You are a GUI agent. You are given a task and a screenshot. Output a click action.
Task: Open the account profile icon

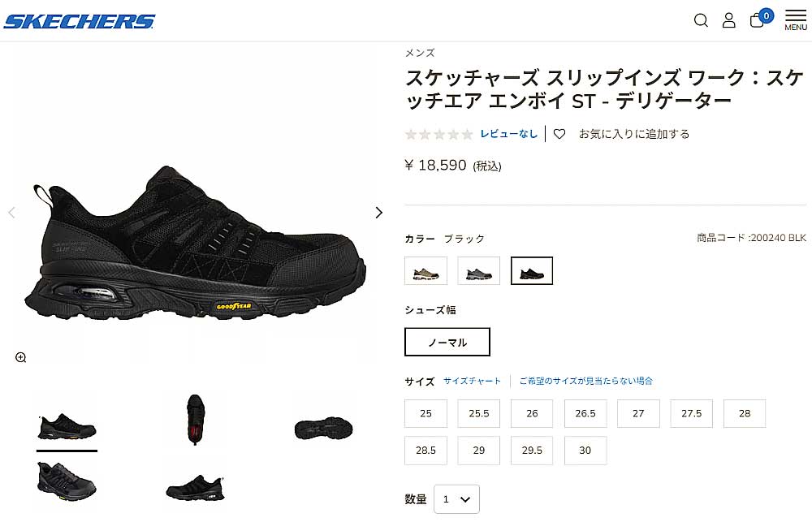728,20
